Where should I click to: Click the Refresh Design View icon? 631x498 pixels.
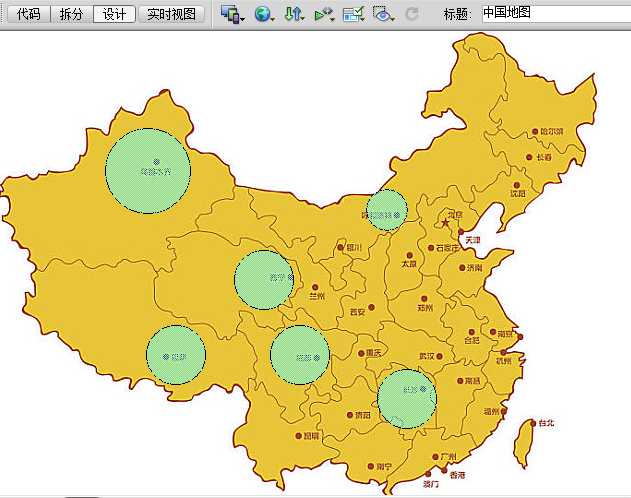(x=412, y=14)
